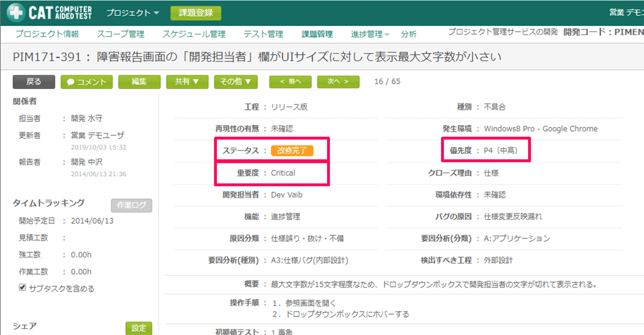Click the CAT Computer Aided Test logo
Image resolution: width=644 pixels, height=335 pixels.
click(x=49, y=13)
